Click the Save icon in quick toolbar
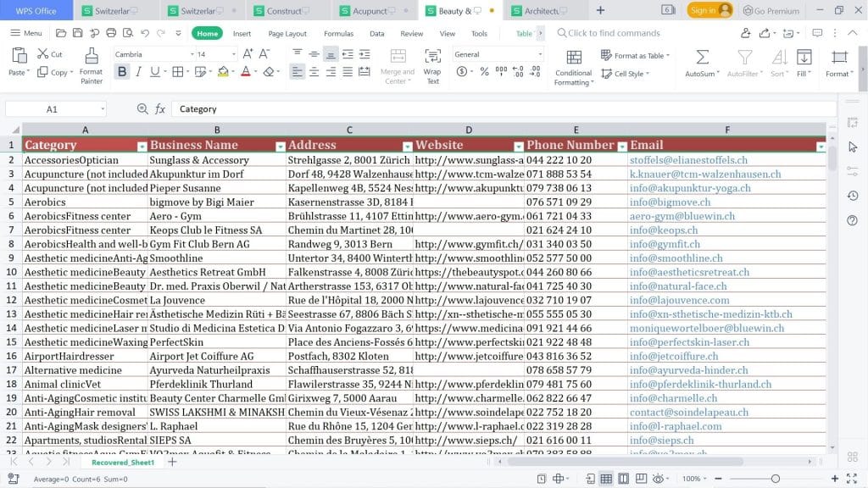 (x=78, y=33)
